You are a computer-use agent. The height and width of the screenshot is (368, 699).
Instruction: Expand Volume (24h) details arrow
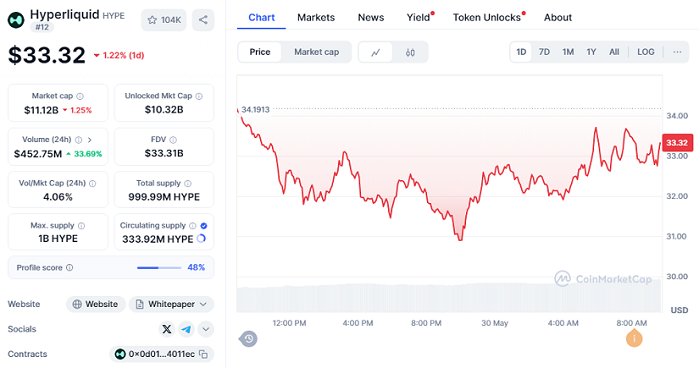(90, 140)
